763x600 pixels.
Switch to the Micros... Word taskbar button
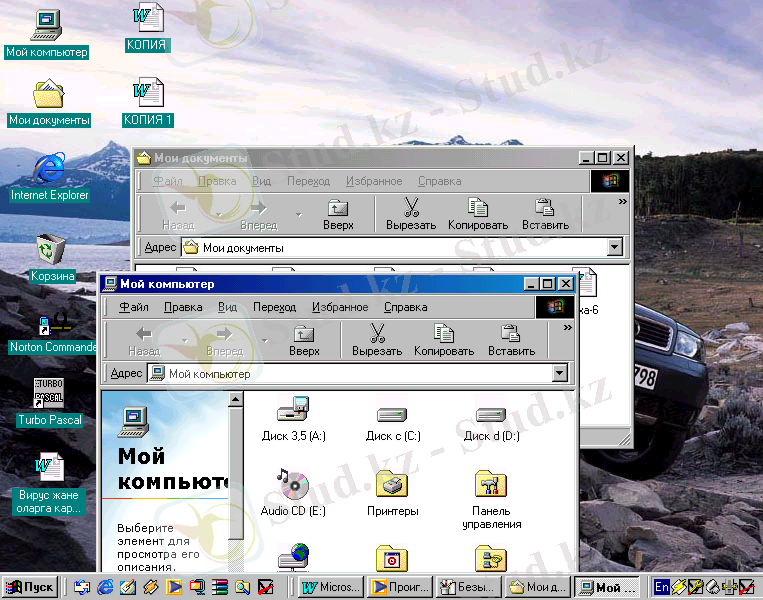point(330,587)
